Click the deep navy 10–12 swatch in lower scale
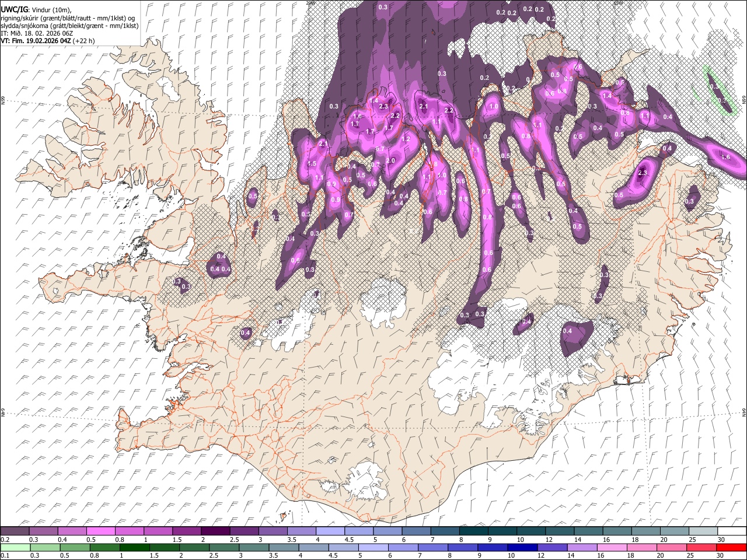Screen dimensions: 747x560 click(523, 547)
